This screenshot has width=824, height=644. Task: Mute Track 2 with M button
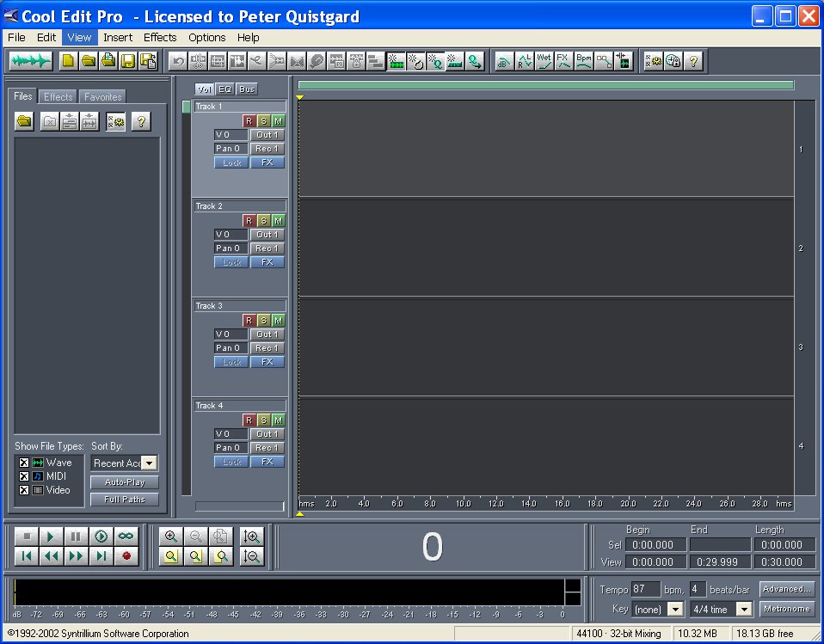(x=278, y=221)
